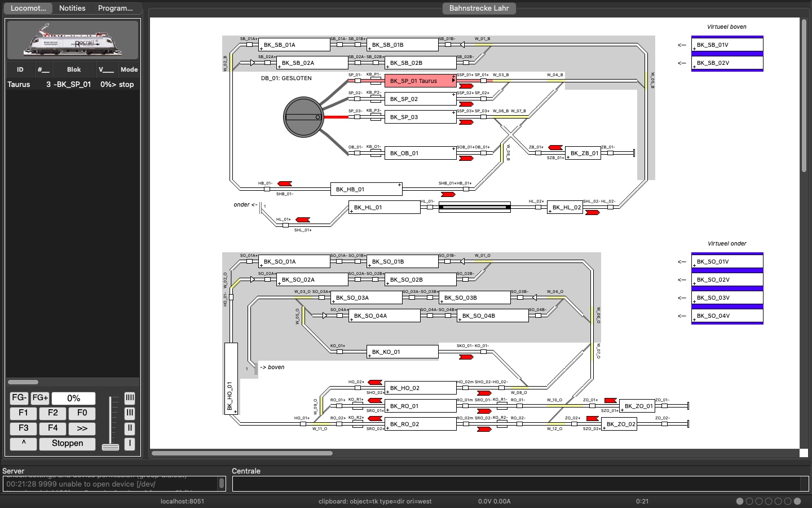Select the occupied block BK_SP_01 Taurus
The image size is (812, 508).
click(421, 81)
